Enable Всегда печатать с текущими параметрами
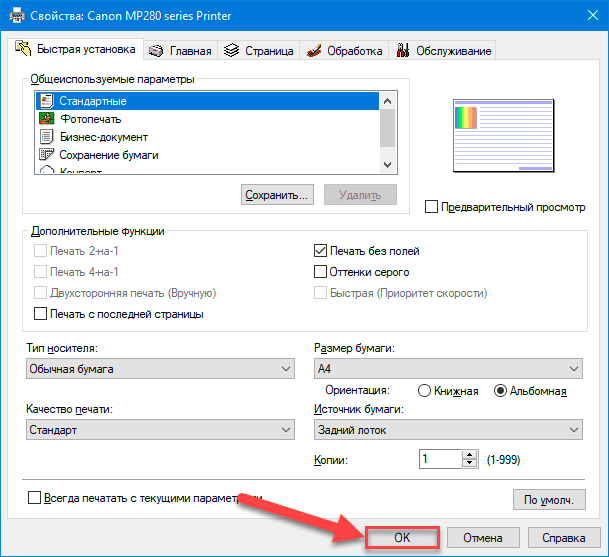The width and height of the screenshot is (609, 557). (34, 498)
